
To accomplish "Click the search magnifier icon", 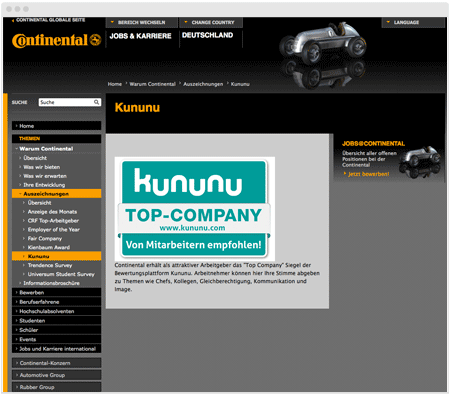I will (96, 102).
